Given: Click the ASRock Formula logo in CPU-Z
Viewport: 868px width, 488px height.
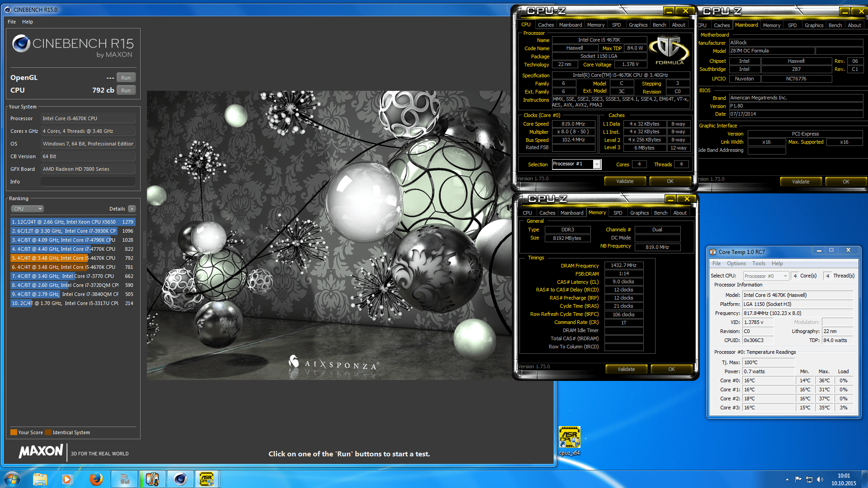Looking at the screenshot, I should pos(669,50).
